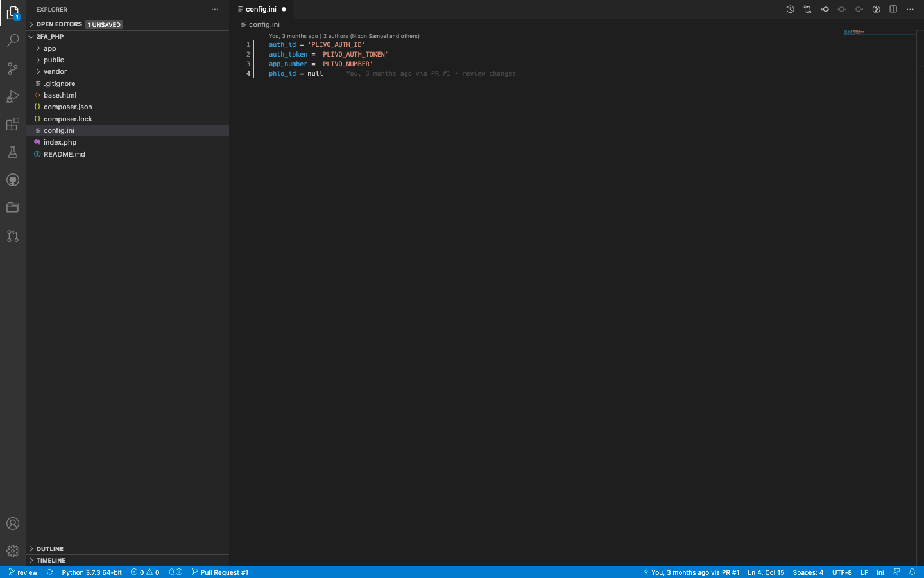Viewport: 924px width, 578px height.
Task: Split the editor into two columns
Action: 893,9
